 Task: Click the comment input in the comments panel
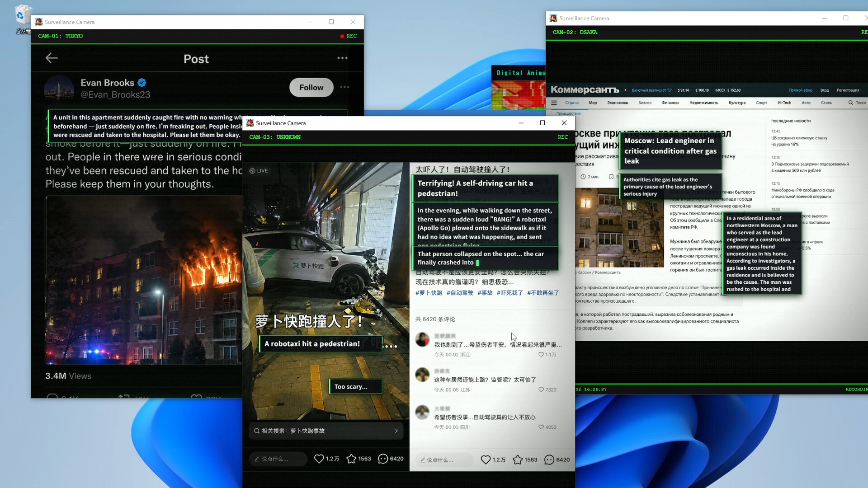pos(444,460)
